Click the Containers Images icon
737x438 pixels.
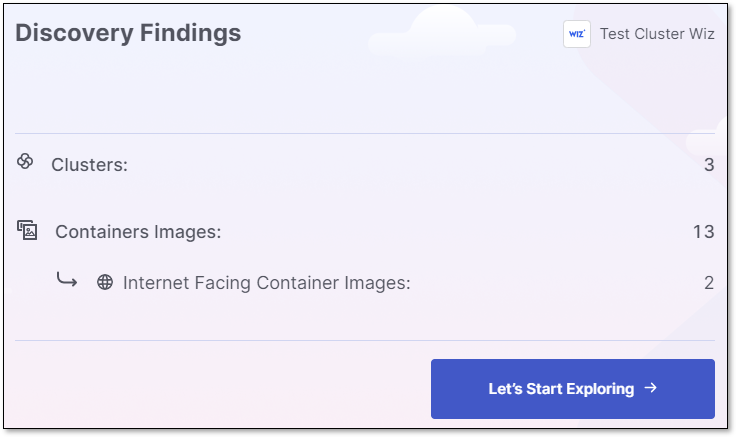click(27, 230)
